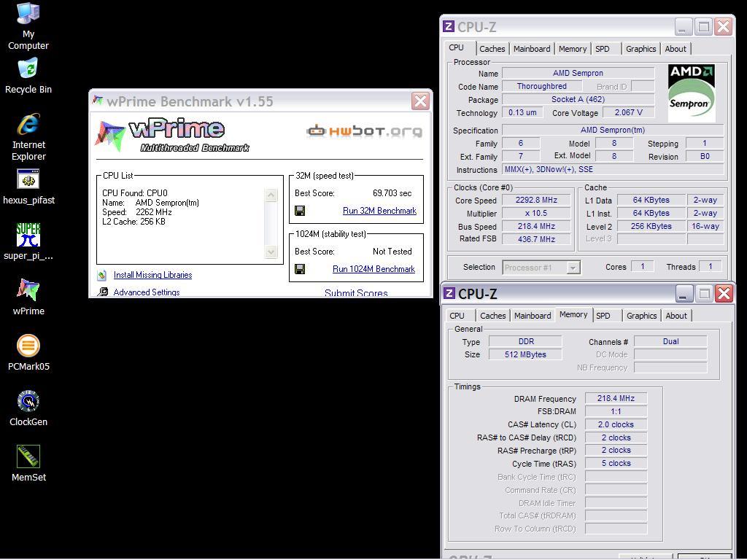The height and width of the screenshot is (560, 747).
Task: Click the CPU List scrollbar down arrow
Action: tap(271, 252)
